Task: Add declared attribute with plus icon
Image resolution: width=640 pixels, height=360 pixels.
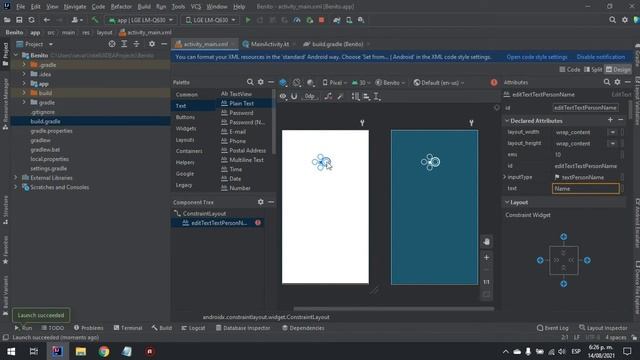Action: tap(610, 120)
